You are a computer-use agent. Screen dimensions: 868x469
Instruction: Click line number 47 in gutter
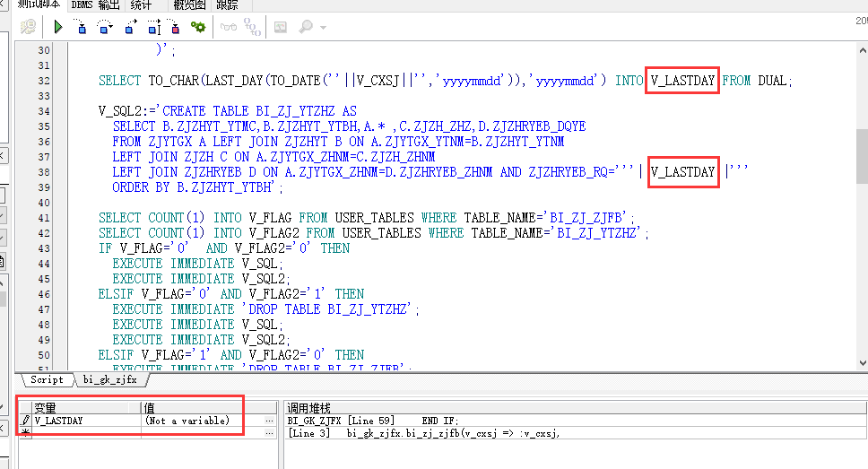click(x=44, y=309)
